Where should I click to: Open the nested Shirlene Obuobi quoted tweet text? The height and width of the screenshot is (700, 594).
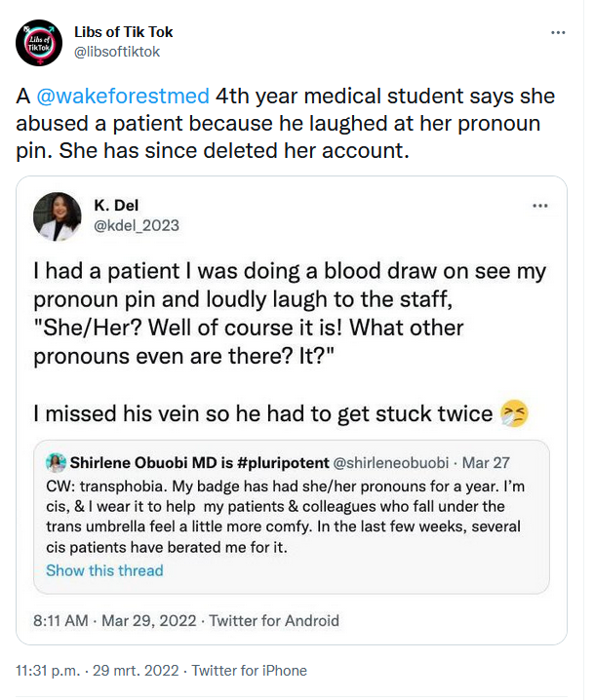coord(285,517)
